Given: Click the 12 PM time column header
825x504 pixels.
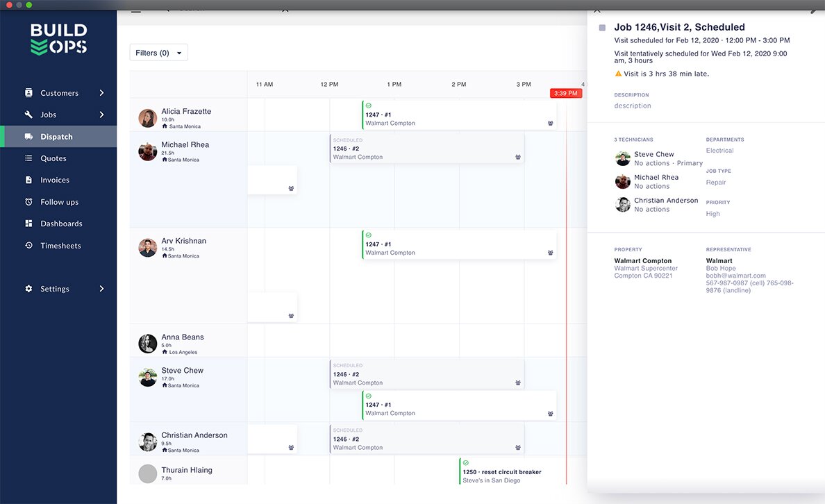Looking at the screenshot, I should 329,84.
